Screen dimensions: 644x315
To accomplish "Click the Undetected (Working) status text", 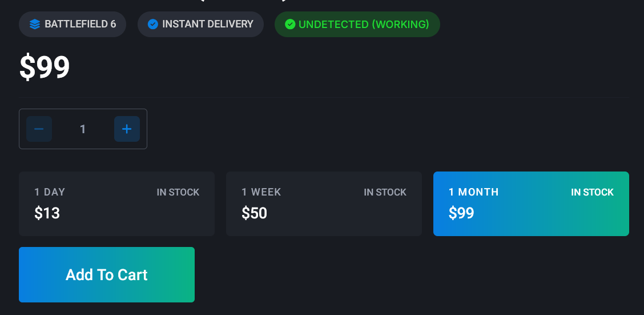I will (364, 25).
